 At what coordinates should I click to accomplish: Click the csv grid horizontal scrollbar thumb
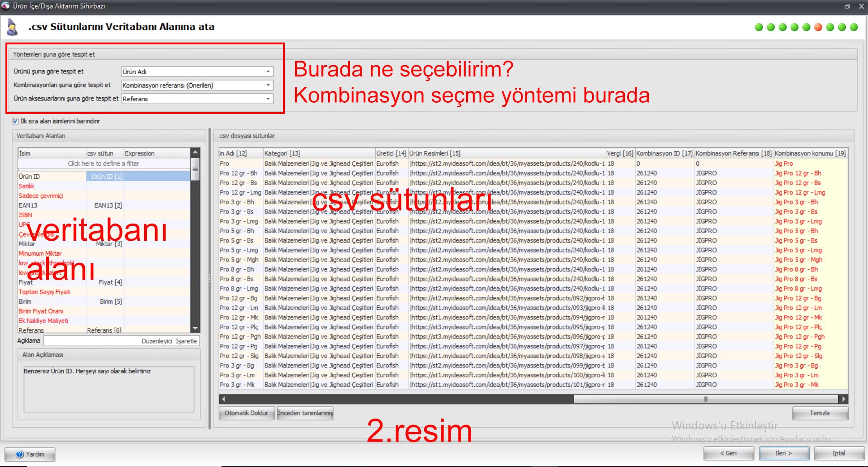tap(706, 399)
